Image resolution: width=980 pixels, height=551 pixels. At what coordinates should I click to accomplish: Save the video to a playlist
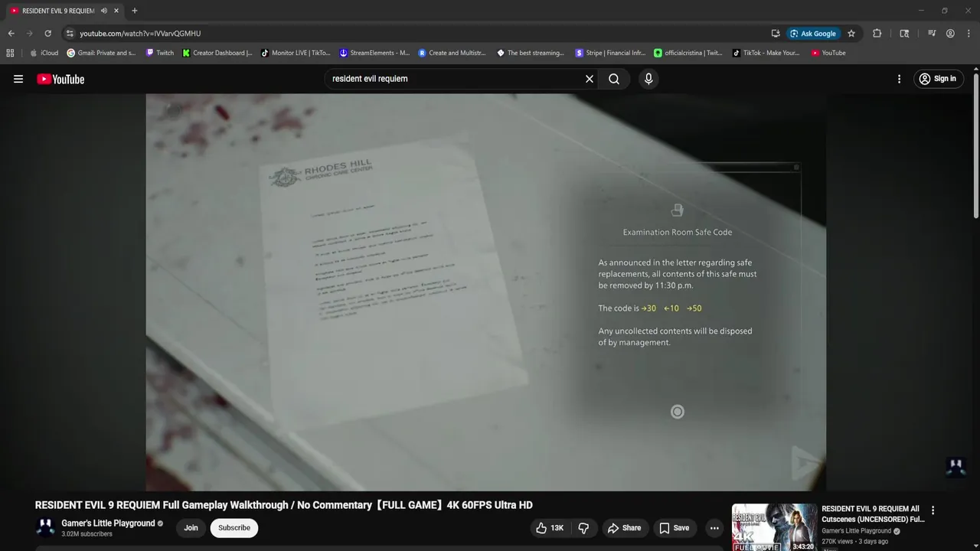click(675, 528)
